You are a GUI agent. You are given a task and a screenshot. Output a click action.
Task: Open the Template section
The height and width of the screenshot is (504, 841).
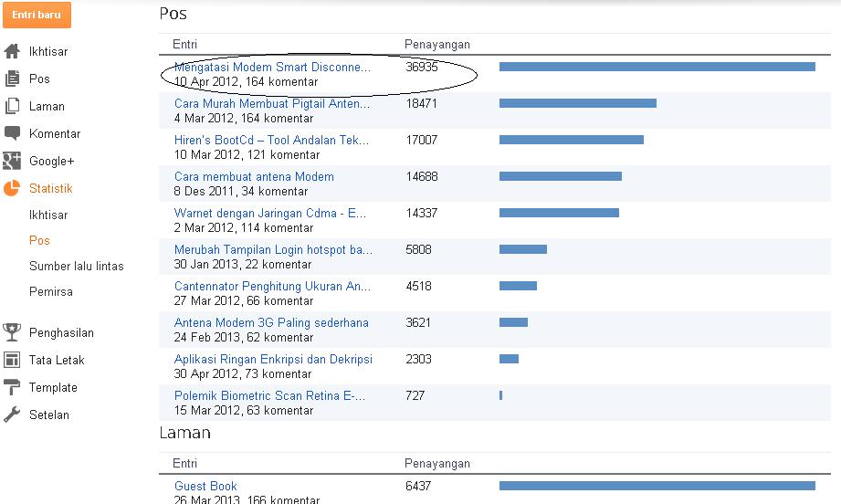[53, 387]
